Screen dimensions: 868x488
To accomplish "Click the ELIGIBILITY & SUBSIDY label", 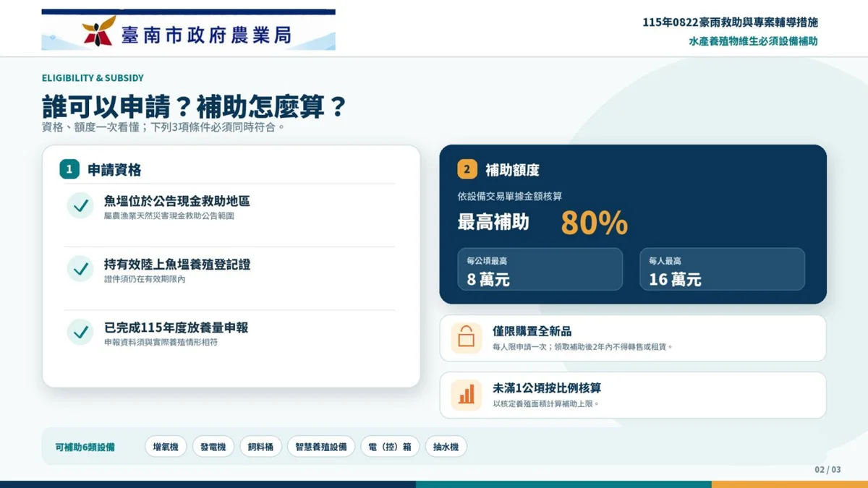I will [93, 78].
